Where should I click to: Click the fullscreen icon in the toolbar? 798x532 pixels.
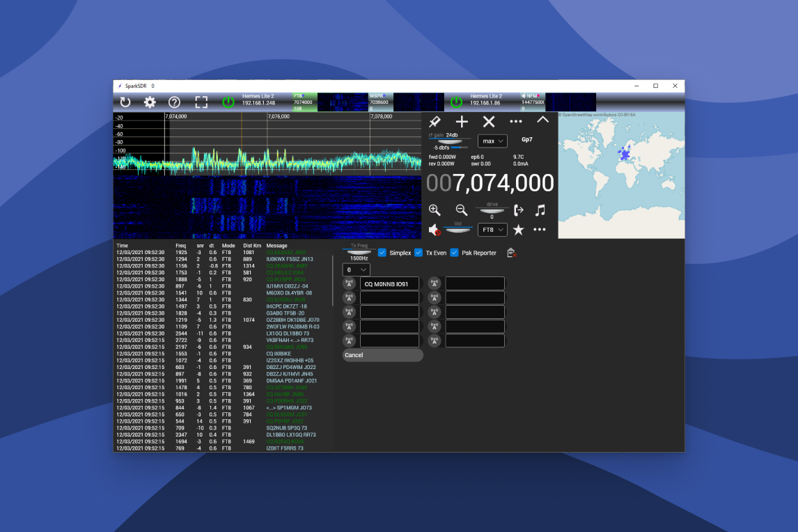point(201,102)
